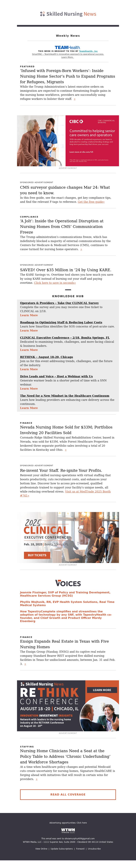This screenshot has width=136, height=868.
Task: Click the Unsubscribe link in the footer
Action: [x=94, y=848]
